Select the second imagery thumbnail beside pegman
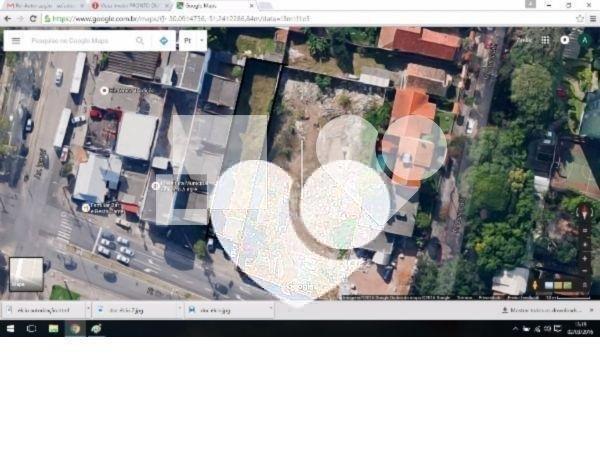Image resolution: width=600 pixels, height=468 pixels. coord(558,285)
